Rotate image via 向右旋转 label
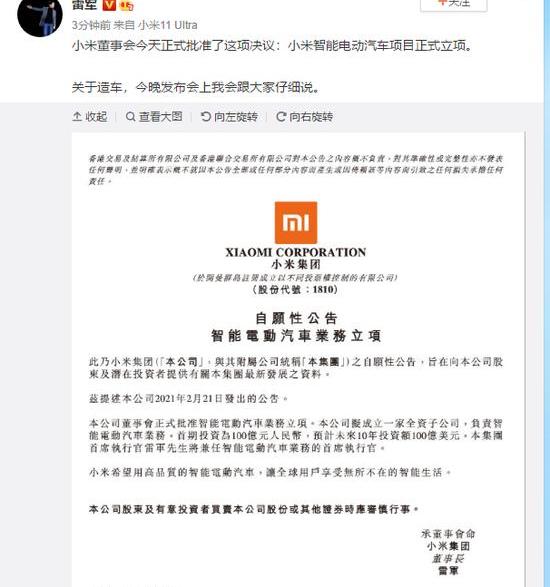550x587 pixels. coord(311,117)
